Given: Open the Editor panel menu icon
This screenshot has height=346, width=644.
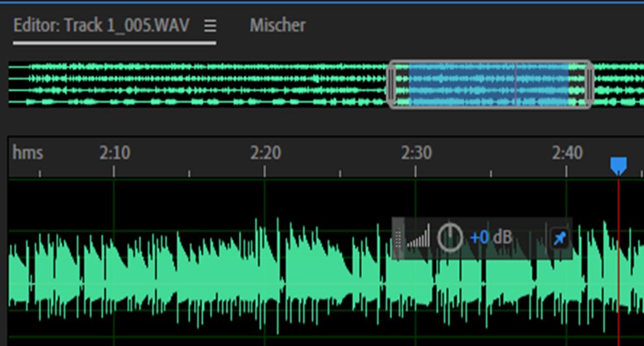Looking at the screenshot, I should point(210,26).
